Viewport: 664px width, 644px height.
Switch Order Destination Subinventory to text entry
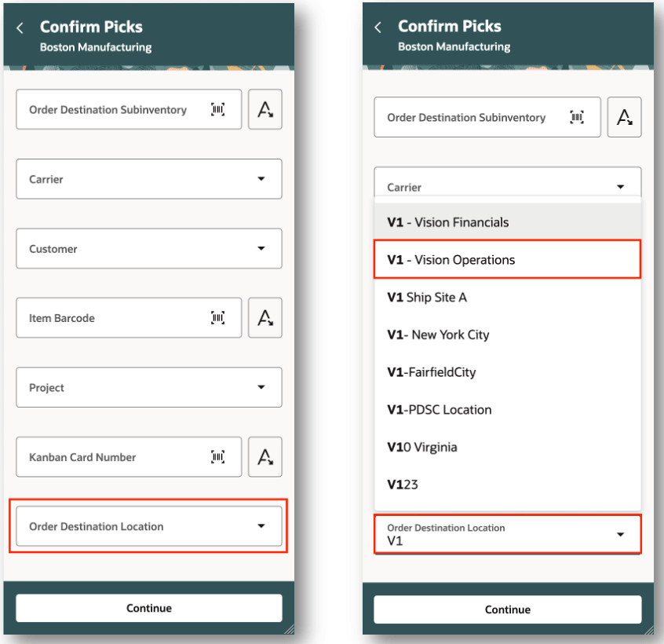[265, 109]
